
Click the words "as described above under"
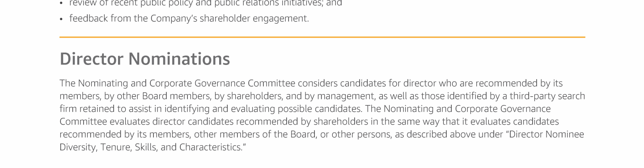[449, 134]
